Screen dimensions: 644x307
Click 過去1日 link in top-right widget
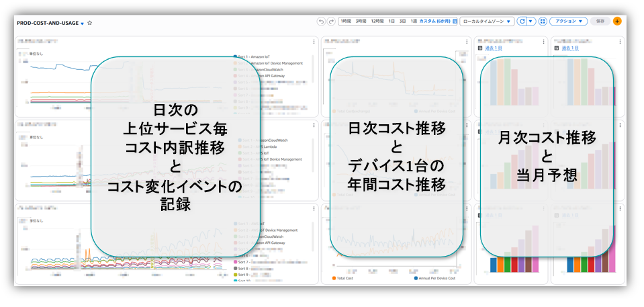(570, 48)
